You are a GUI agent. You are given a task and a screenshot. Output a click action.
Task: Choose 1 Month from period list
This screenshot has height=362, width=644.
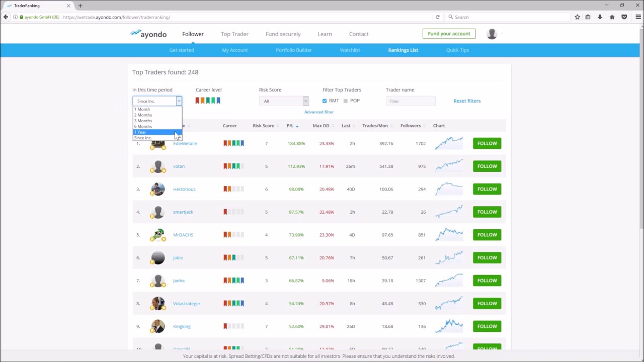tap(157, 109)
